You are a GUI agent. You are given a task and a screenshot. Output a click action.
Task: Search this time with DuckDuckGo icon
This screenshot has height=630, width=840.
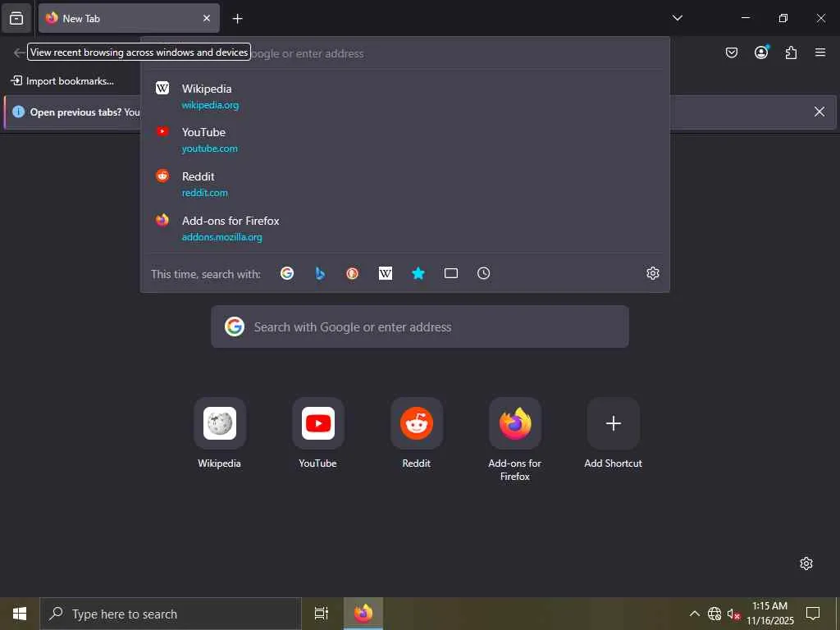coord(353,274)
